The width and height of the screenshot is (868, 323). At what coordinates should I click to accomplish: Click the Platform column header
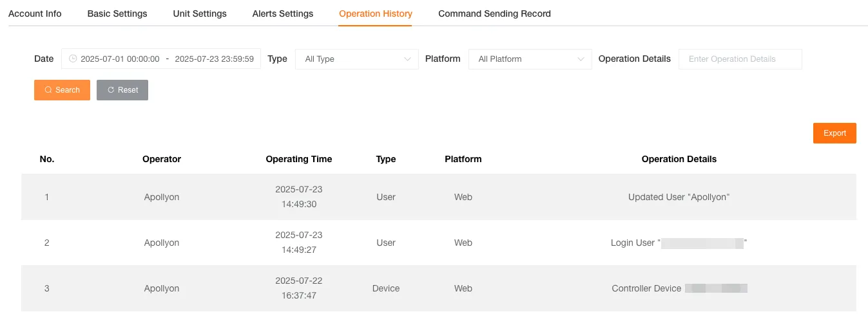[x=463, y=159]
